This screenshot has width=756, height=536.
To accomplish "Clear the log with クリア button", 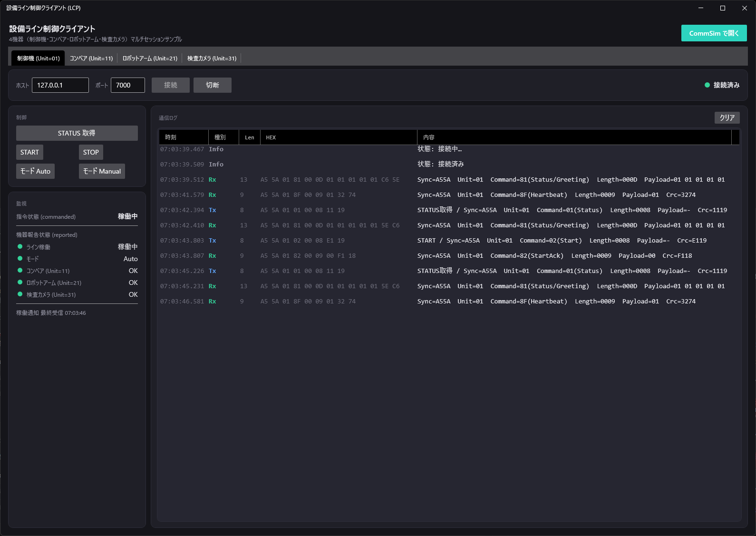I will click(727, 117).
